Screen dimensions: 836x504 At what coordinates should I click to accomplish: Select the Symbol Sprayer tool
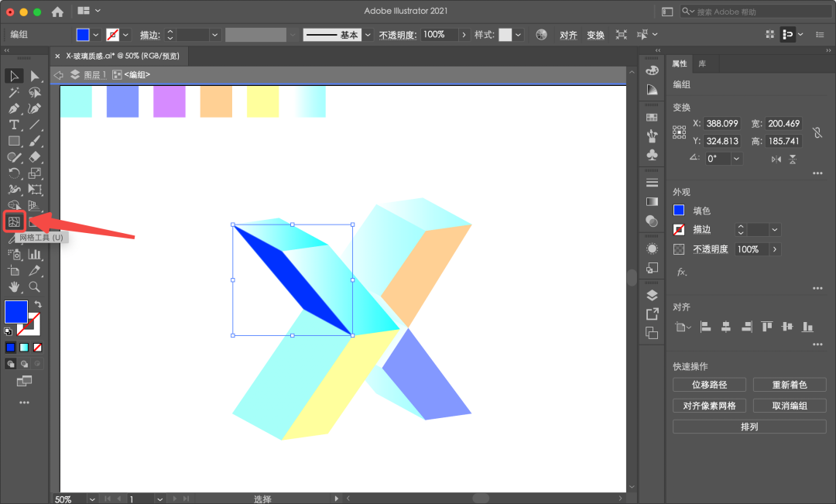point(14,255)
